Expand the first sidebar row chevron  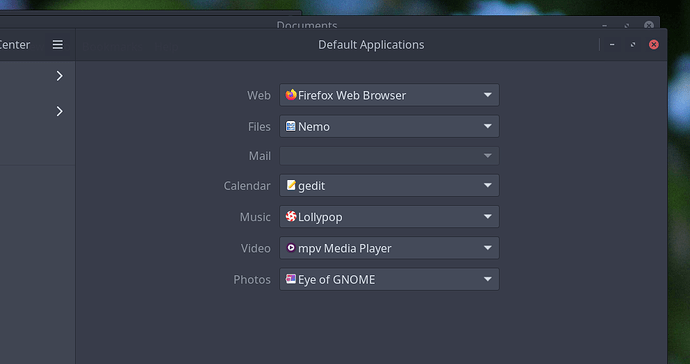(x=59, y=76)
